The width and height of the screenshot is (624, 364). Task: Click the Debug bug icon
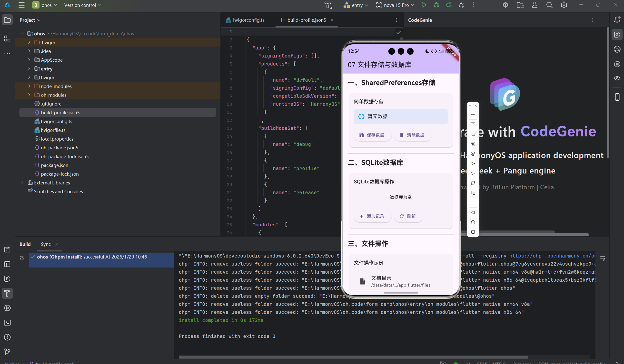[436, 5]
